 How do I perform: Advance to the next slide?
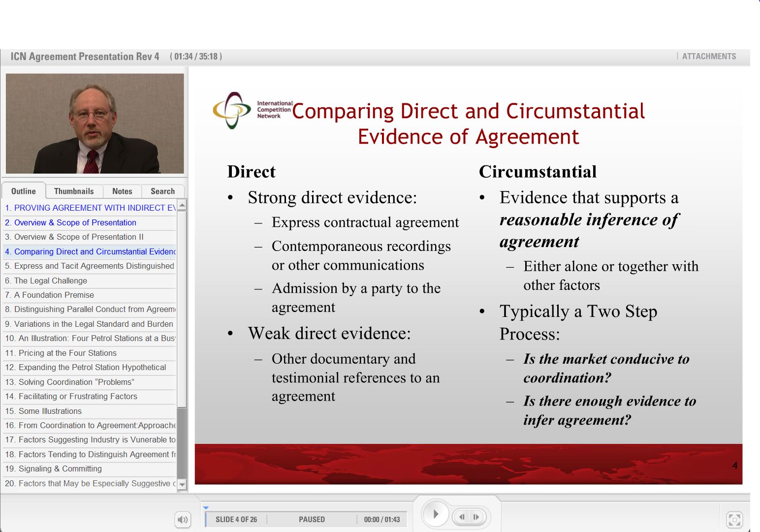[476, 517]
